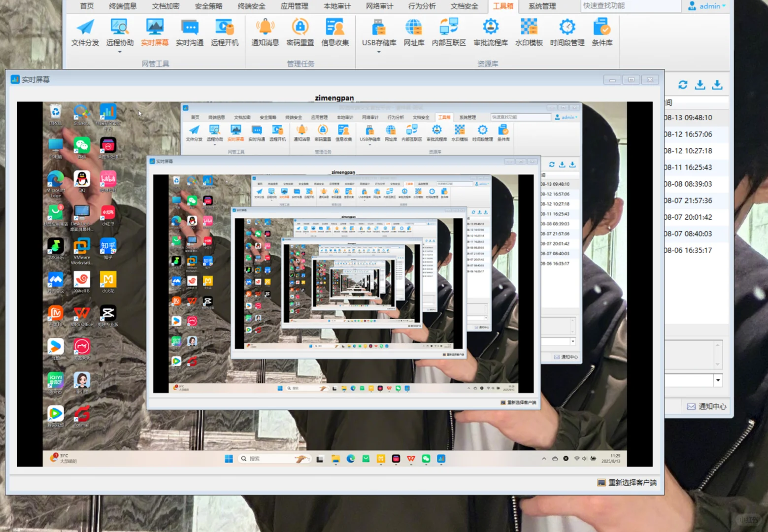This screenshot has height=532, width=768.
Task: Open the 信息收集 information collection task
Action: pos(335,33)
